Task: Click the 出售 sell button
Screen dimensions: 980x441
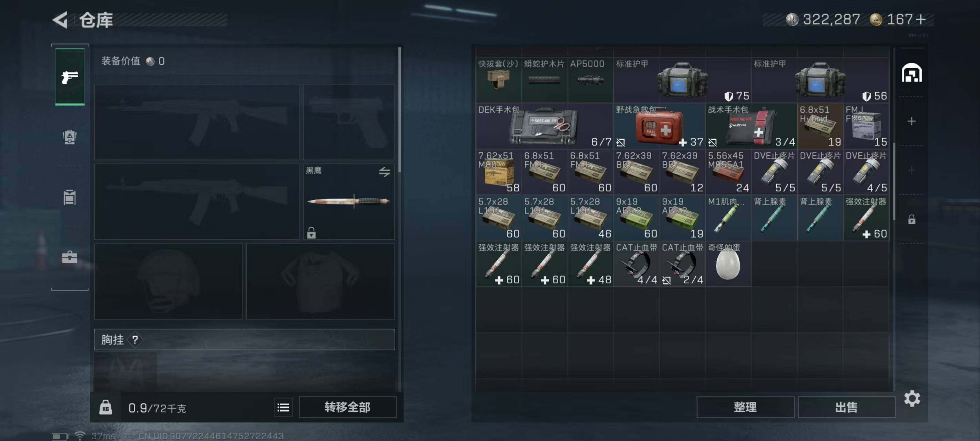Action: pos(846,407)
